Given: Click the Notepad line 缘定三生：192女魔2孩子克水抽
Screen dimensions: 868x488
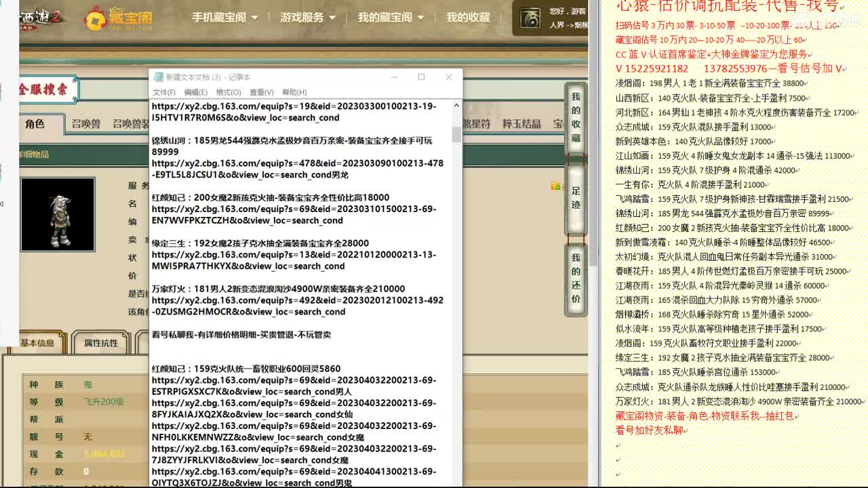Looking at the screenshot, I should pos(260,243).
